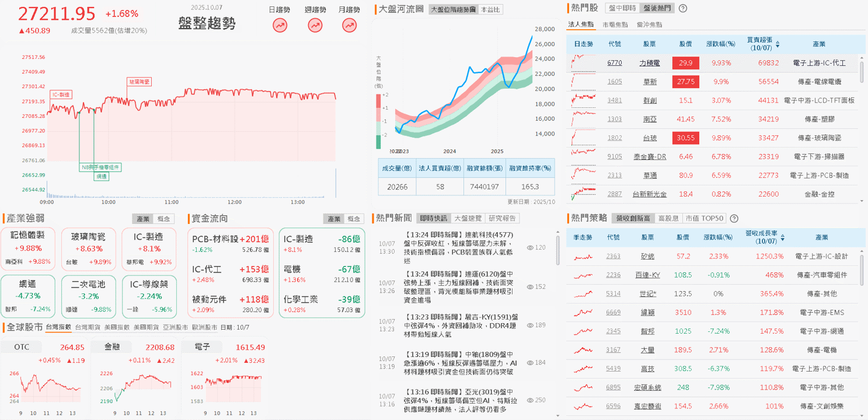Click the eye icon showing 120 views

pyautogui.click(x=530, y=248)
